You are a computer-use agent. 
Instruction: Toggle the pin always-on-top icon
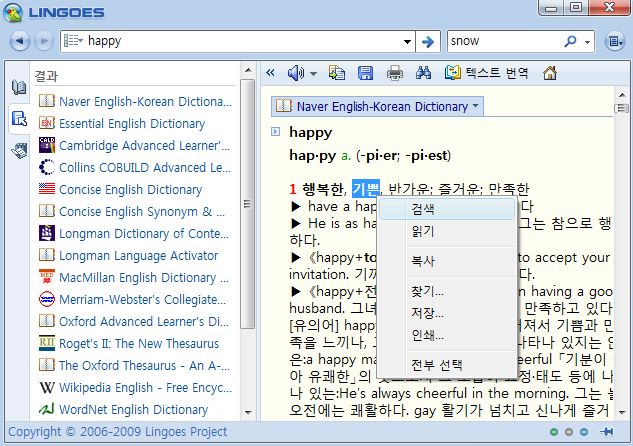pos(606,432)
